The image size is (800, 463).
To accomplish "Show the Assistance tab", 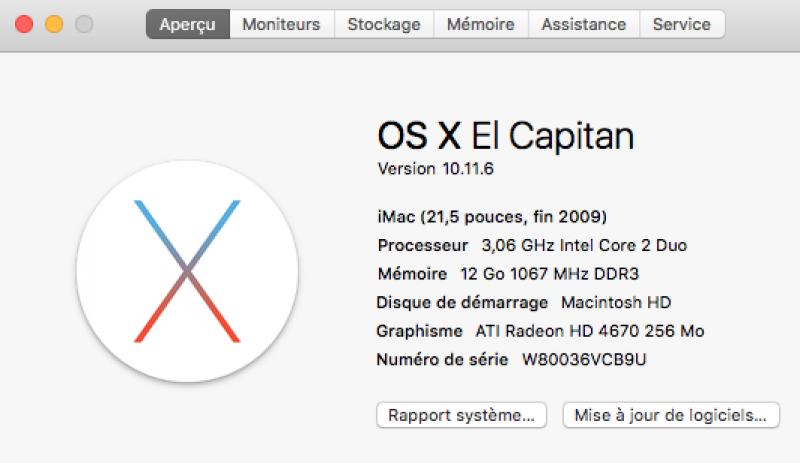I will coord(583,24).
